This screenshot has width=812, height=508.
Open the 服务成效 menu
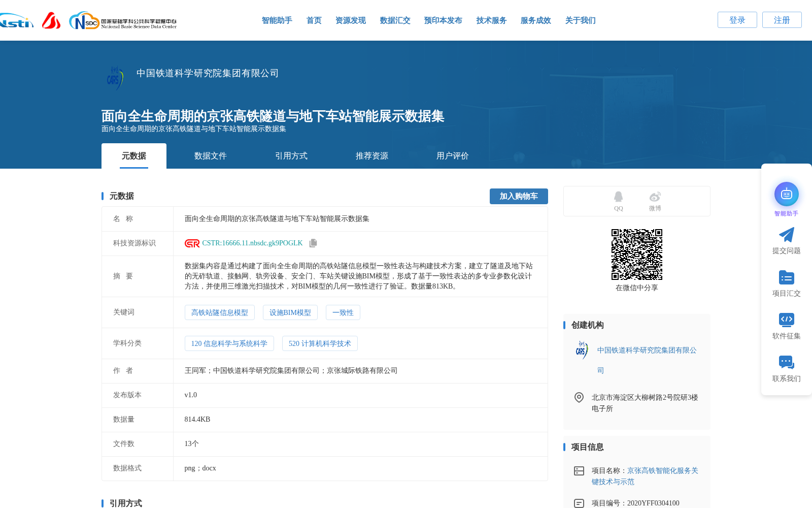(x=535, y=20)
